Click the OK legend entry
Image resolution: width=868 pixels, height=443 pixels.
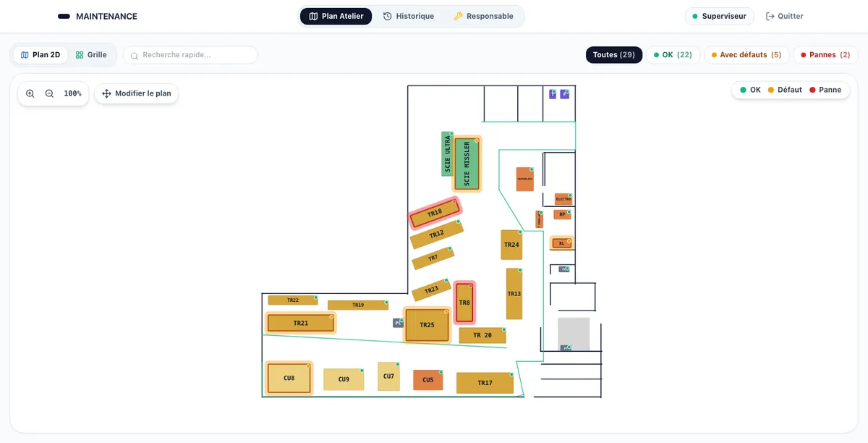coord(750,90)
